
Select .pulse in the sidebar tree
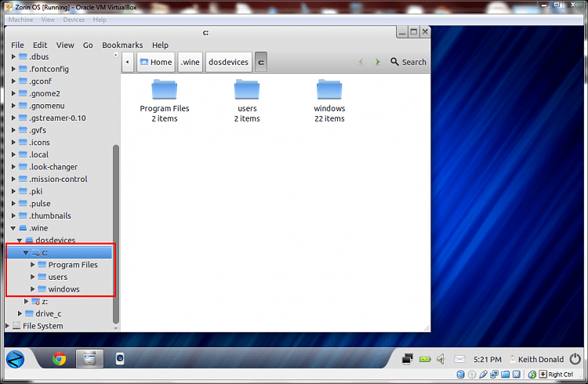[40, 204]
